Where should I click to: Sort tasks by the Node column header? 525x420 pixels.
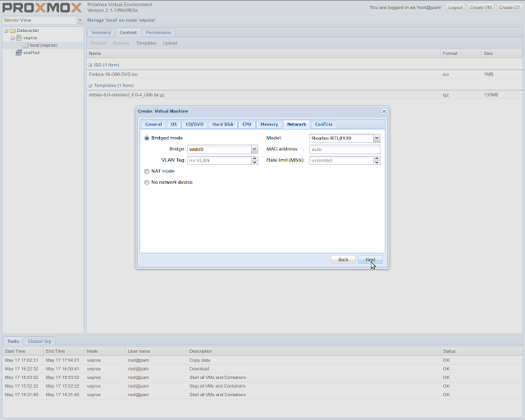104,351
